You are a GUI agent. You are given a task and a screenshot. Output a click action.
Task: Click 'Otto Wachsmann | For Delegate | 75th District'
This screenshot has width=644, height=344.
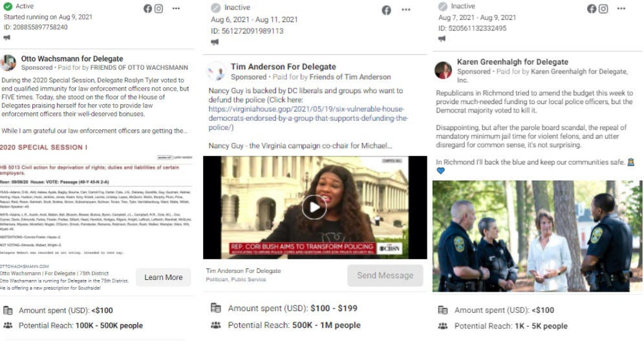point(54,274)
